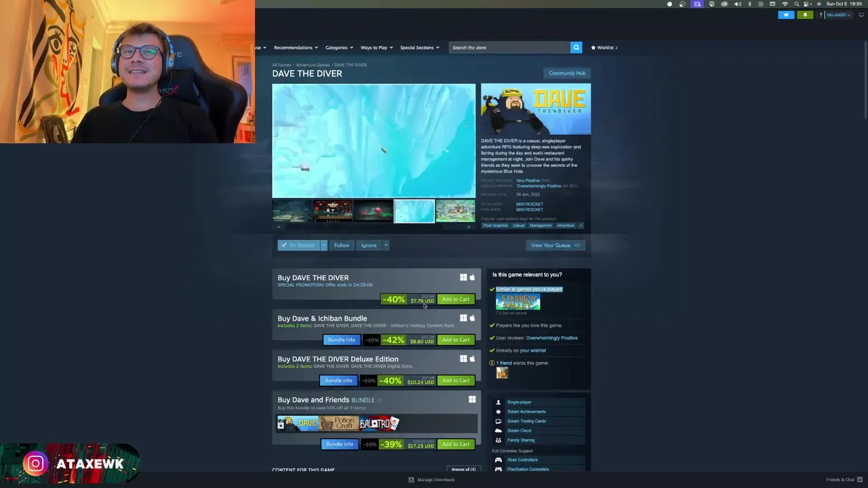Open the Overwhelmingly Positive user reviews link
The width and height of the screenshot is (868, 488).
pos(552,338)
